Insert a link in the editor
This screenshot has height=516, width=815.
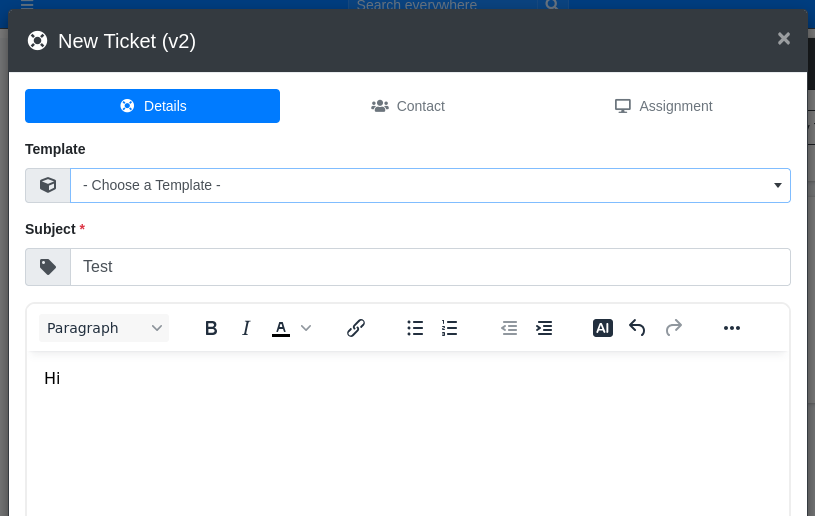click(x=356, y=328)
